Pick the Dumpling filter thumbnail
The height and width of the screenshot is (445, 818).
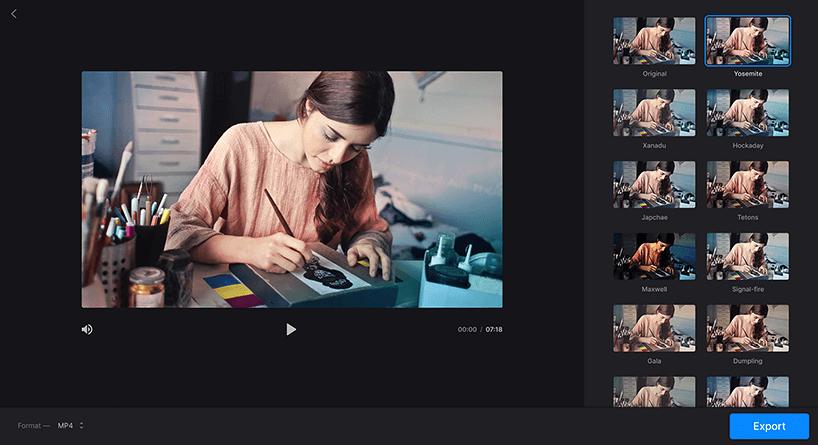click(x=748, y=328)
